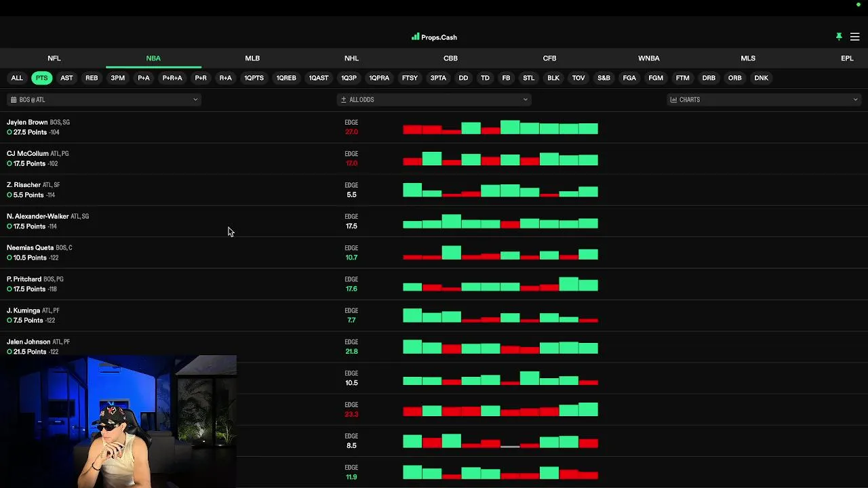Choose the TOV filter pill
Image resolution: width=868 pixels, height=488 pixels.
pos(578,78)
